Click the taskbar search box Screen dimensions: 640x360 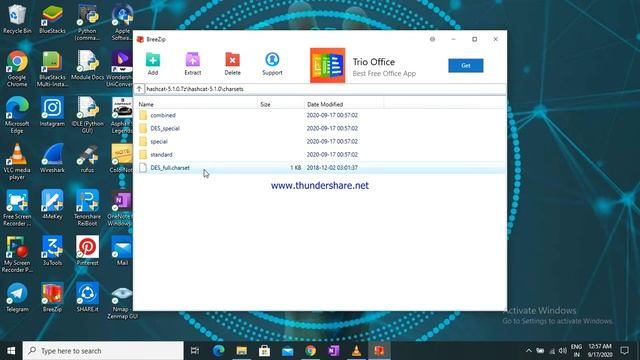coord(103,351)
